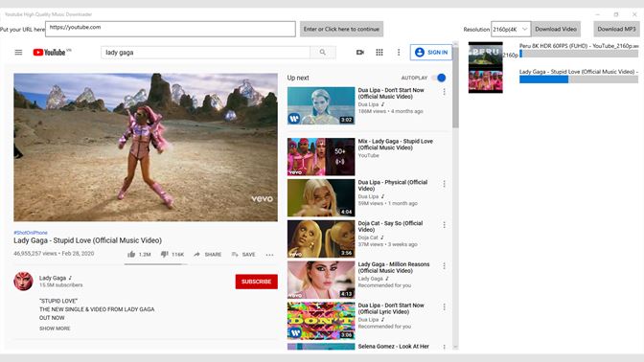
Task: Open options for Dua Lipa Don't Start Now
Action: point(444,92)
